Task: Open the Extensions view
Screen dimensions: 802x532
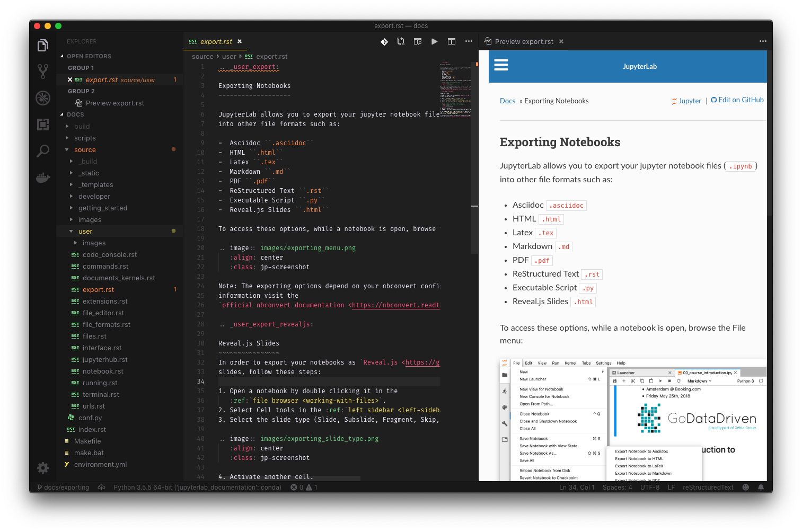Action: (x=43, y=125)
